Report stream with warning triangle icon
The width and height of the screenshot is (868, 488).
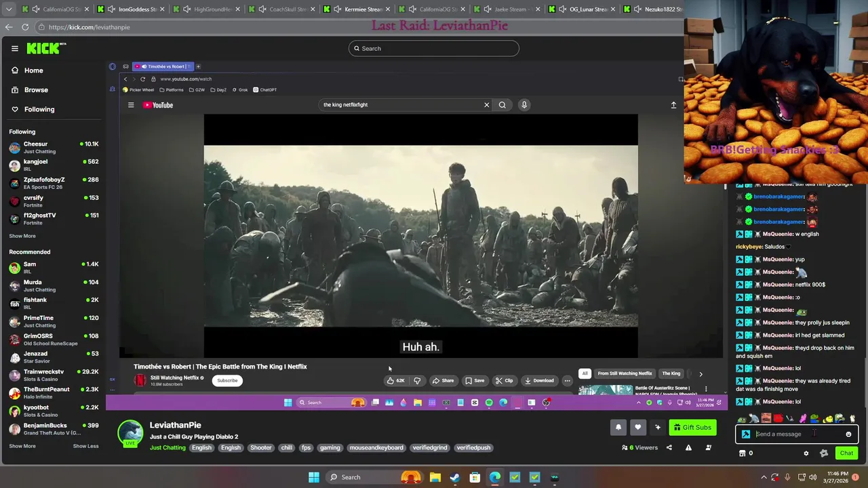pyautogui.click(x=688, y=447)
